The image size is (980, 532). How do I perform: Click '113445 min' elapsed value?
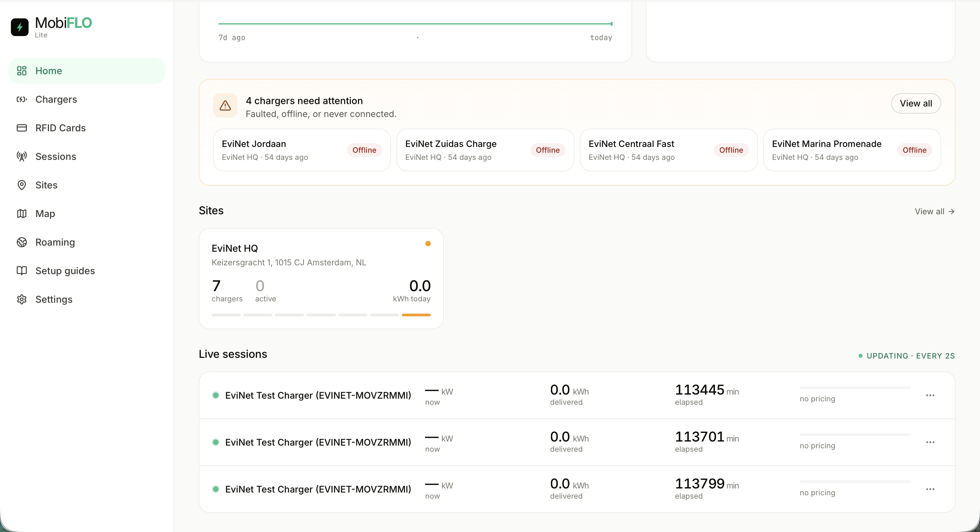click(x=706, y=390)
